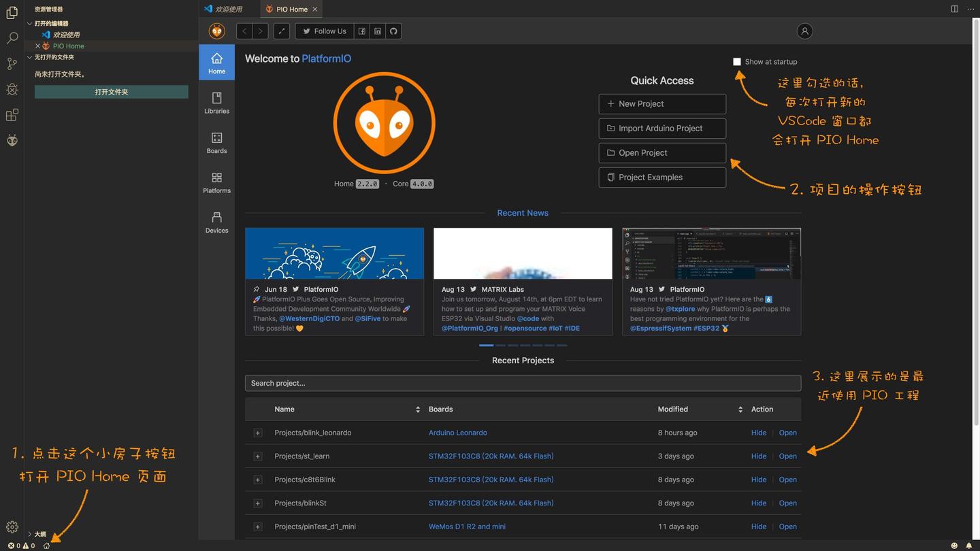980x551 pixels.
Task: Expand the Projects/st_learn row with its plus button
Action: tap(258, 456)
